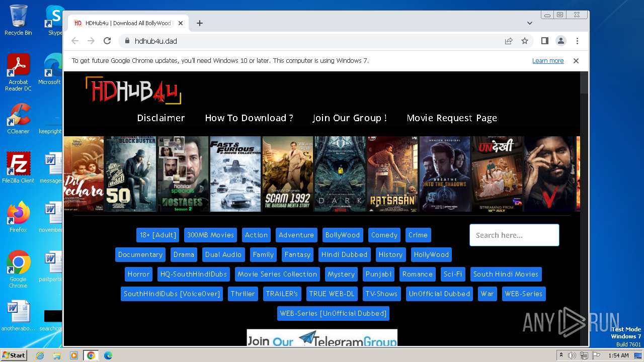Click the browser back arrow

tap(75, 41)
